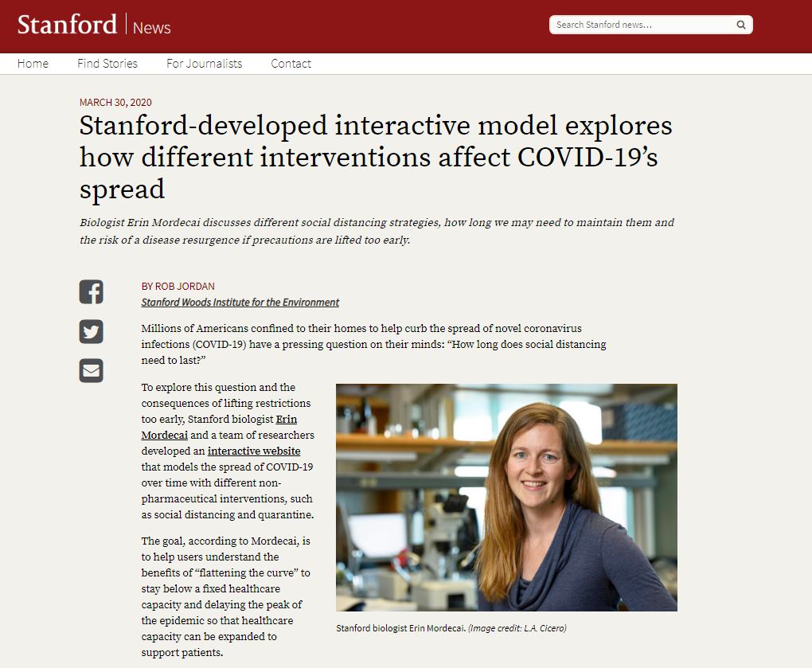Focus the Search Stanford news field
This screenshot has width=812, height=668.
point(651,25)
